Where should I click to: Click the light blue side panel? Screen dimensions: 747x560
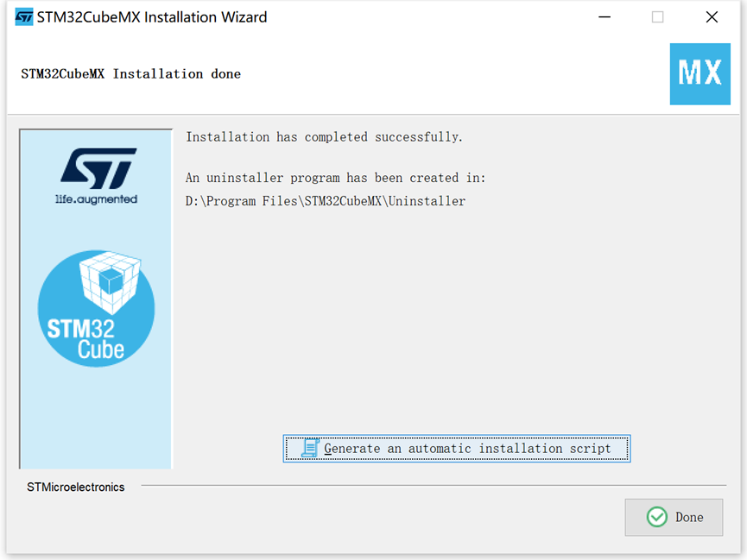click(96, 299)
